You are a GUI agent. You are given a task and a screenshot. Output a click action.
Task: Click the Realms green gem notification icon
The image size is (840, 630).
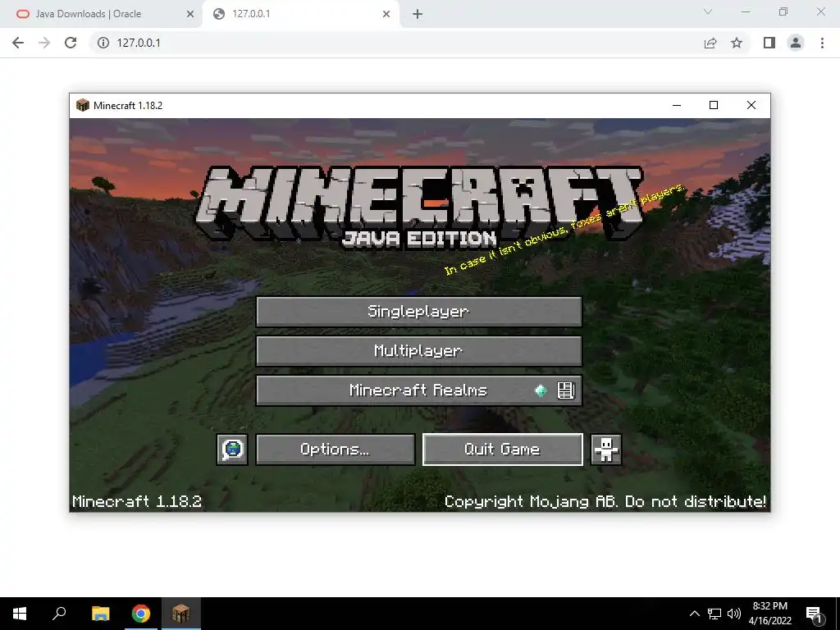(x=541, y=390)
